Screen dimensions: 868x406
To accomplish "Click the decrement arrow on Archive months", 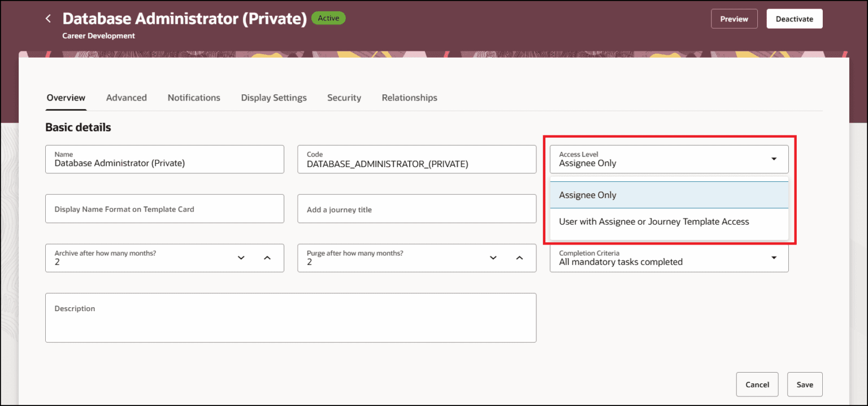I will click(241, 257).
